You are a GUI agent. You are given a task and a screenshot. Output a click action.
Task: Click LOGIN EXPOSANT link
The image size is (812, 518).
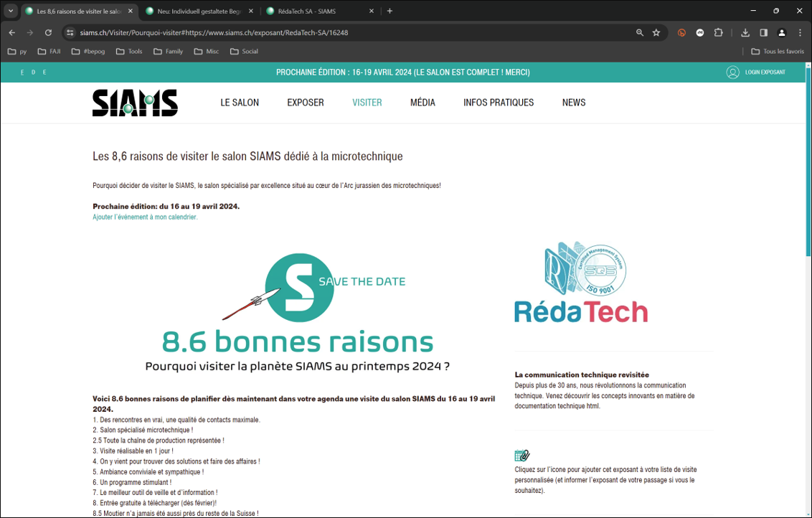tap(765, 72)
